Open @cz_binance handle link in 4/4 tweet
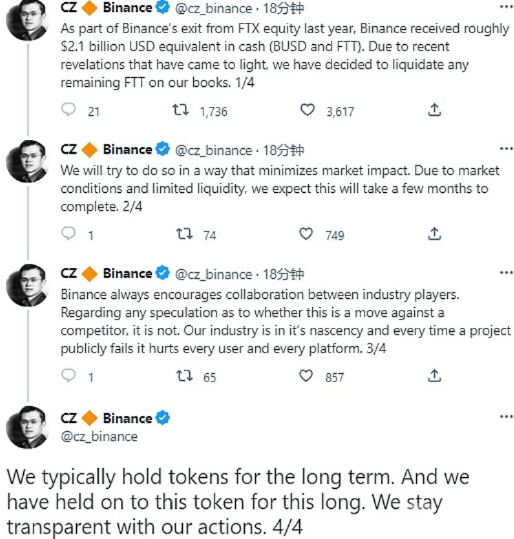Viewport: 514px width, 539px height. click(x=99, y=437)
